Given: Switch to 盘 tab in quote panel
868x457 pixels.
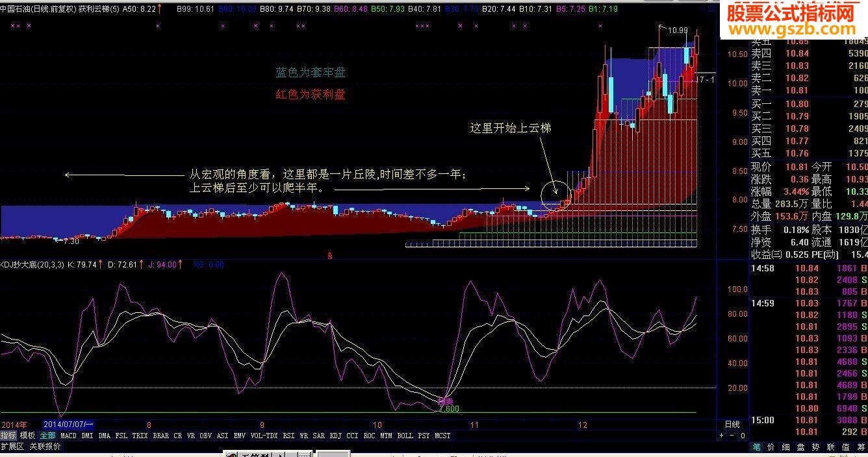Looking at the screenshot, I should coord(801,447).
